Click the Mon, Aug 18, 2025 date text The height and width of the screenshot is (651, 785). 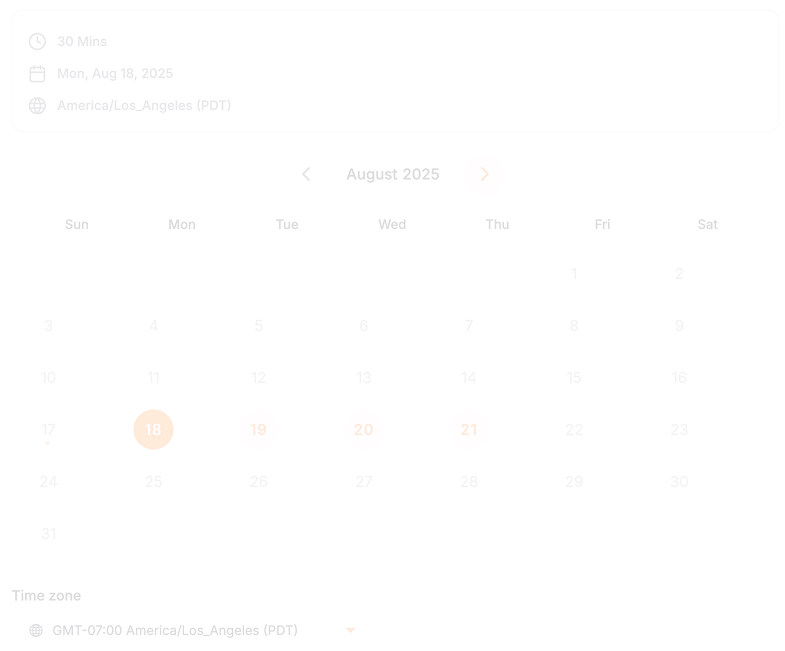pos(115,74)
